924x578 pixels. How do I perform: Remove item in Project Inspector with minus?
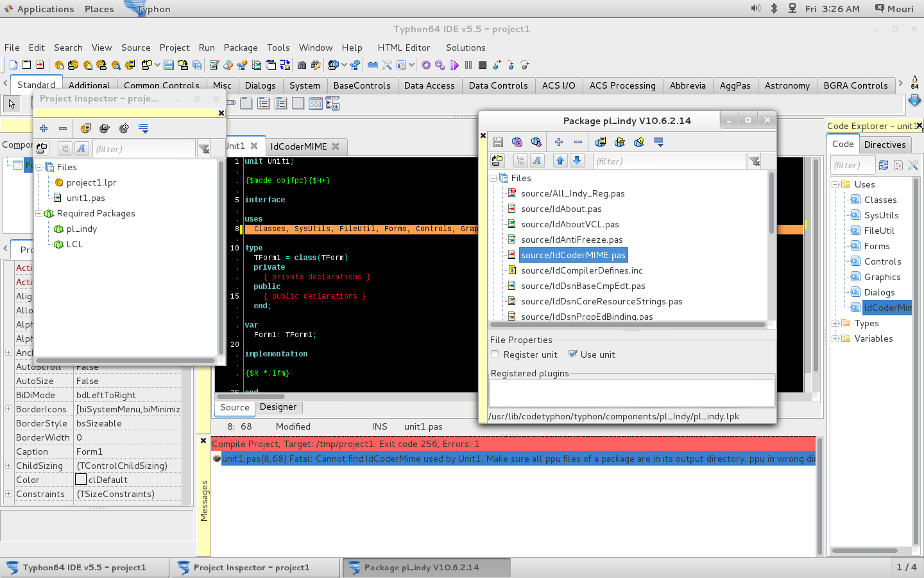63,128
